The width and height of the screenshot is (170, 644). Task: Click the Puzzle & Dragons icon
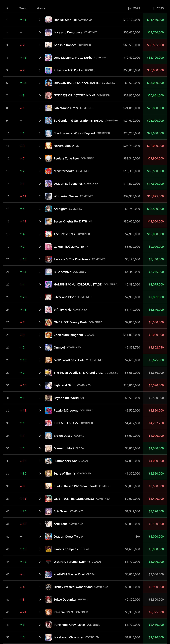[48, 410]
